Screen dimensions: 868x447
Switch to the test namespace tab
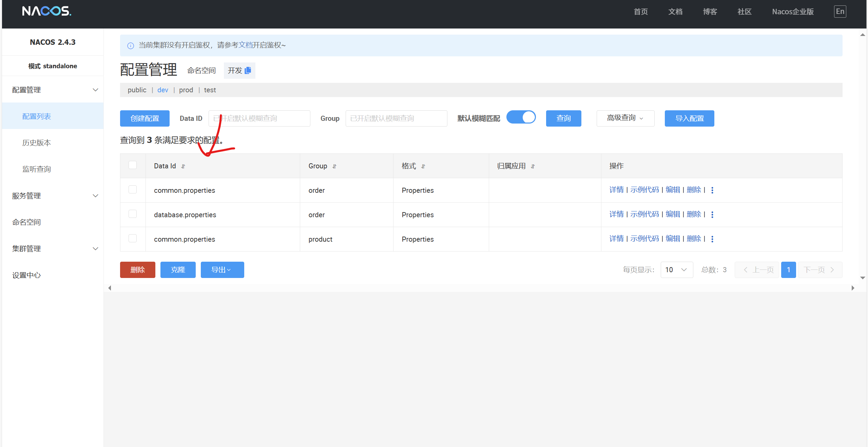pos(210,90)
